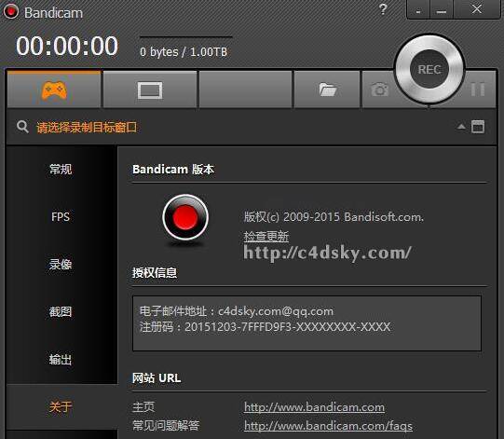Screen dimensions: 504x439
Task: Open the 输出 settings tab
Action: [x=61, y=359]
